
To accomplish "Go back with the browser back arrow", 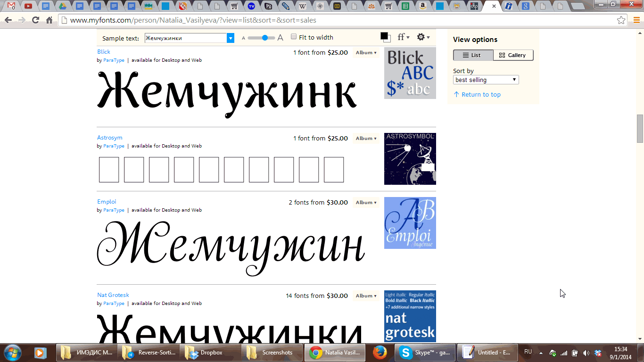I will [x=8, y=20].
